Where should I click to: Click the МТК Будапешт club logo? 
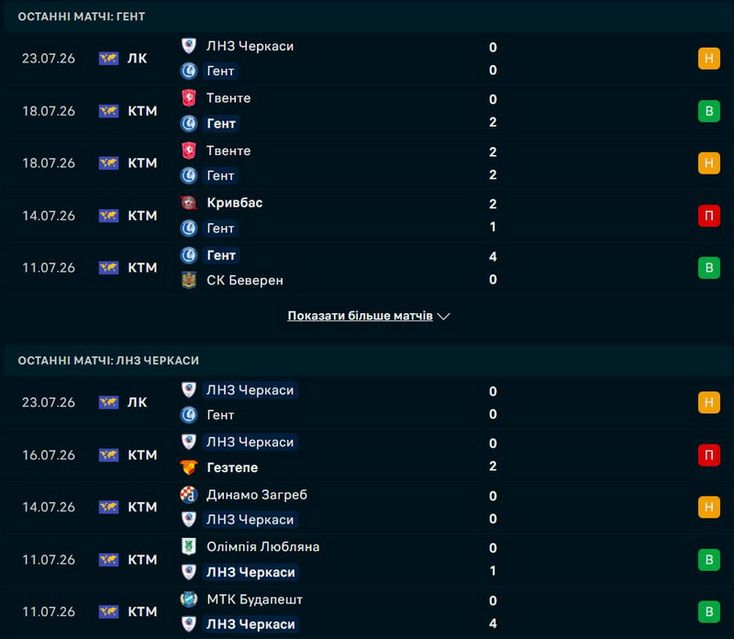point(189,599)
